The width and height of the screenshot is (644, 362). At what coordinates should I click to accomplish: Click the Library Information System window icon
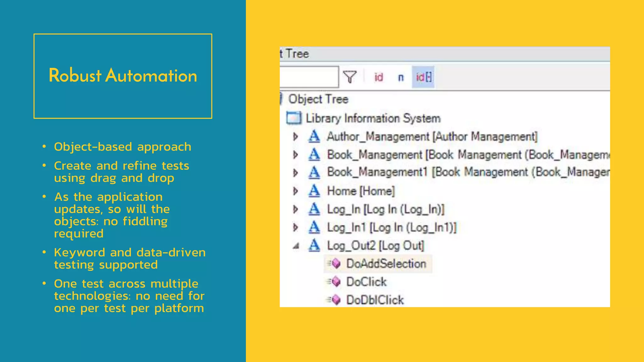pyautogui.click(x=294, y=118)
